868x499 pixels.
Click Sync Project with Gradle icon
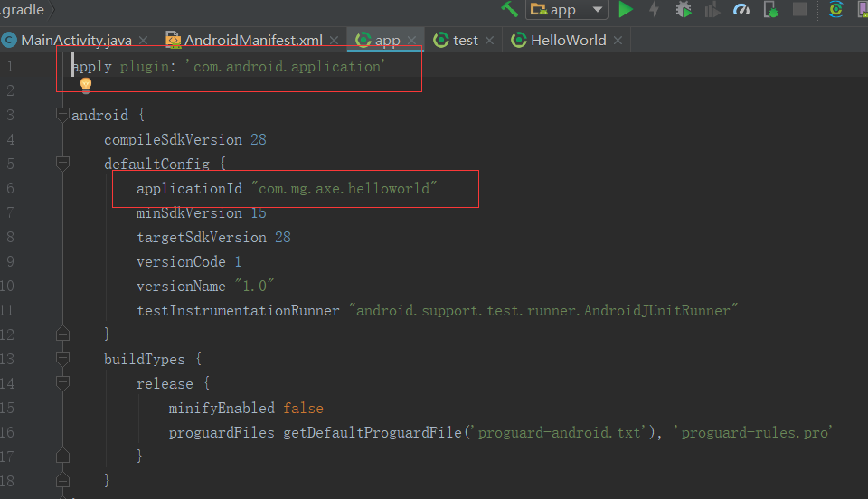(835, 9)
